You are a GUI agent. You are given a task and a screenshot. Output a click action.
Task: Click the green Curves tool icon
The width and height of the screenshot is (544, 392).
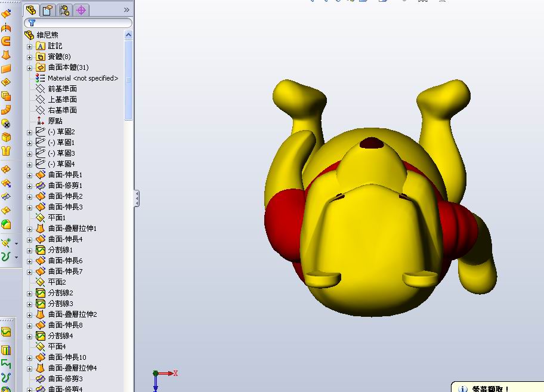coord(6,257)
